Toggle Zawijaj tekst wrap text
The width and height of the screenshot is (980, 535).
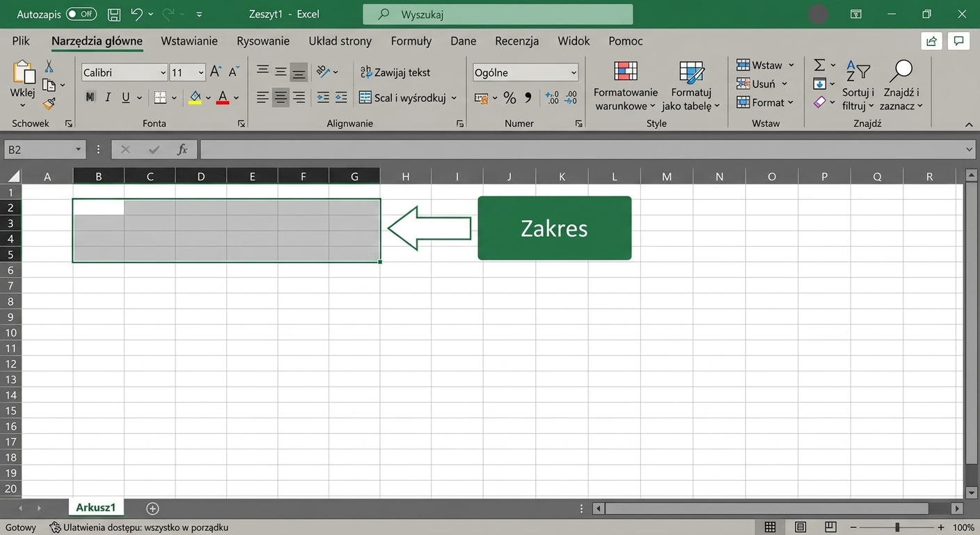tap(395, 72)
